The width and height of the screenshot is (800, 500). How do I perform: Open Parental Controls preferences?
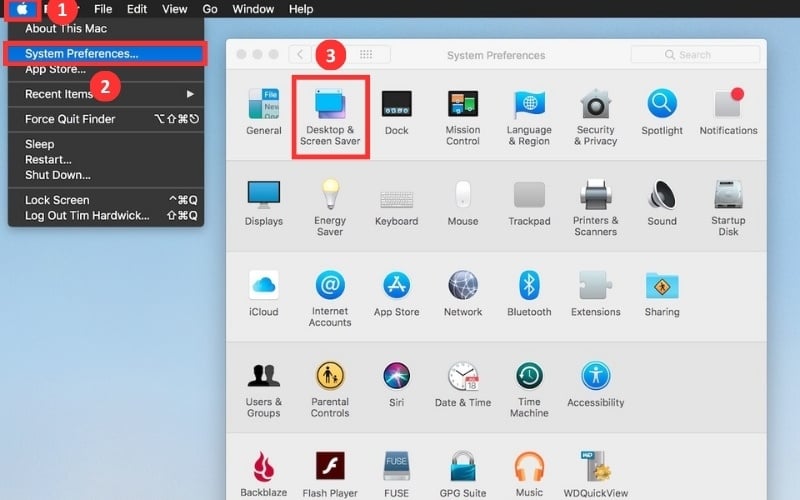click(x=330, y=389)
